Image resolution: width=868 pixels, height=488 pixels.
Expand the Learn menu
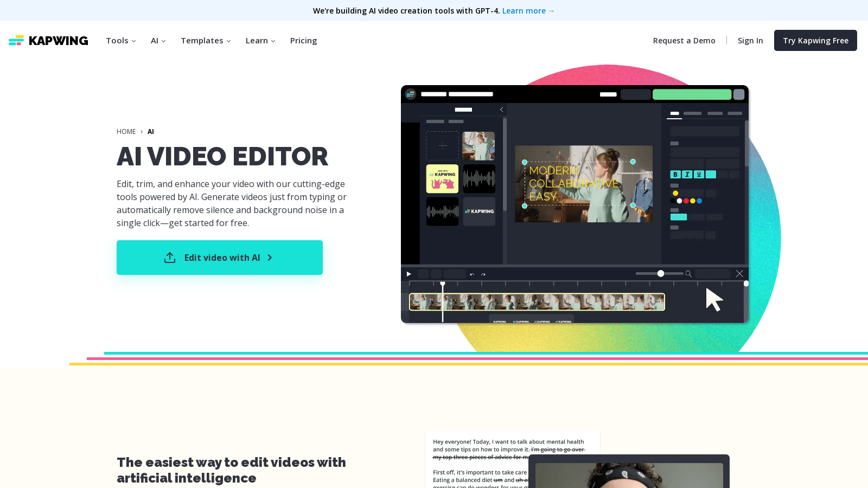coord(260,41)
